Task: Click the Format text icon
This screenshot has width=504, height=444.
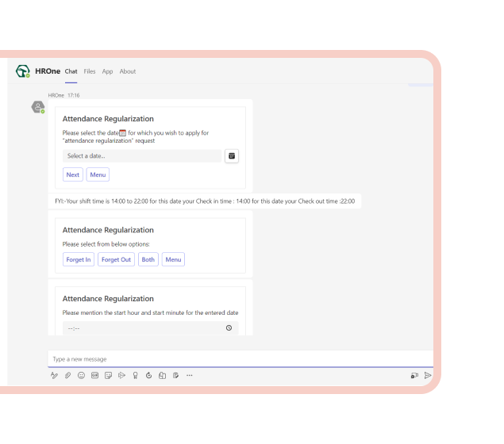Action: [x=55, y=375]
